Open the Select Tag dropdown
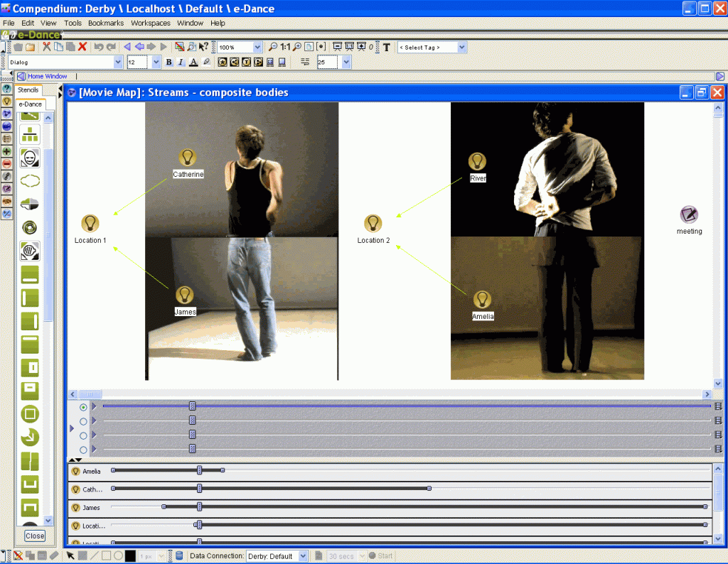 click(x=432, y=48)
